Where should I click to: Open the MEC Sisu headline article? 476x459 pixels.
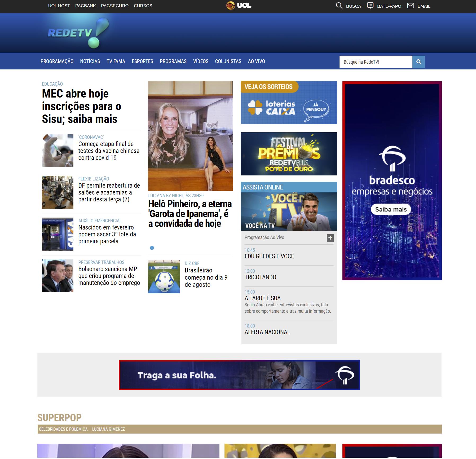(82, 106)
